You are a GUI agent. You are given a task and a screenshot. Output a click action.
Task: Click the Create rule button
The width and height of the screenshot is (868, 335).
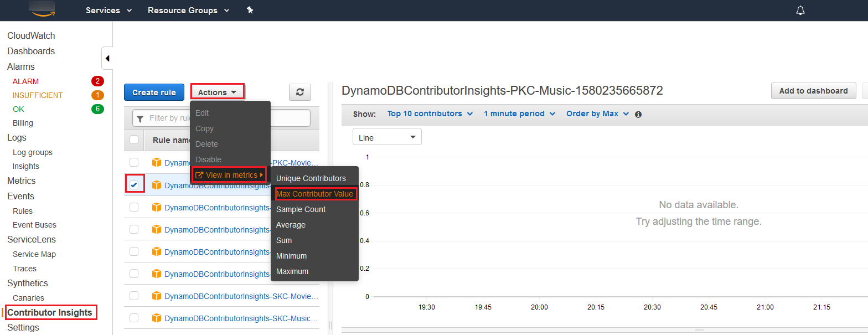pos(154,92)
